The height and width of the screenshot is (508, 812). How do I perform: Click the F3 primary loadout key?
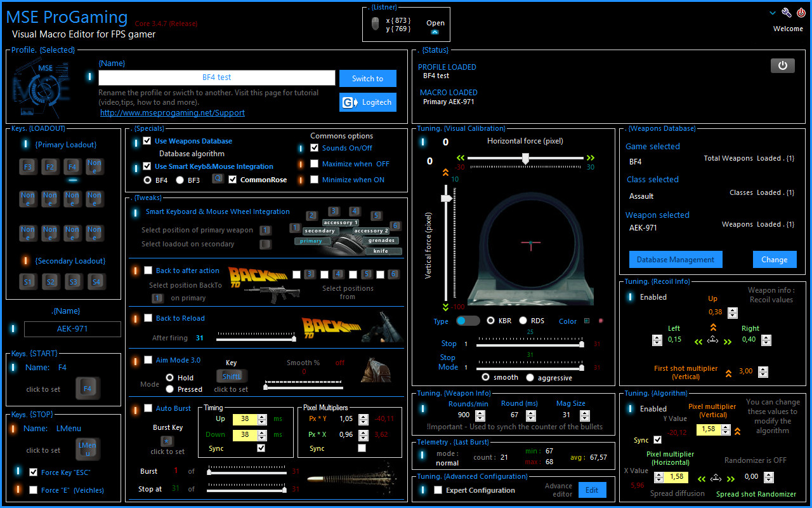pyautogui.click(x=28, y=168)
